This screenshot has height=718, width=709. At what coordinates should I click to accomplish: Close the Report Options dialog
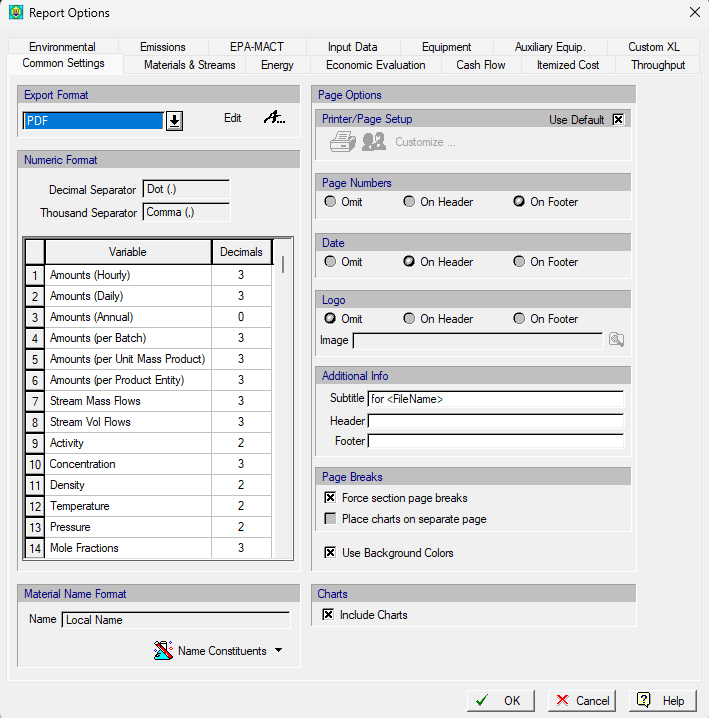(695, 12)
